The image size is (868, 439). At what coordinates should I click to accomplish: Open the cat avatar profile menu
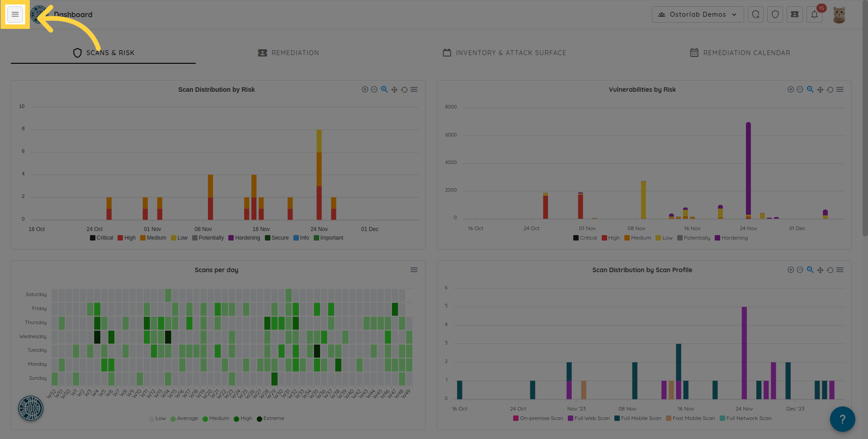tap(839, 14)
